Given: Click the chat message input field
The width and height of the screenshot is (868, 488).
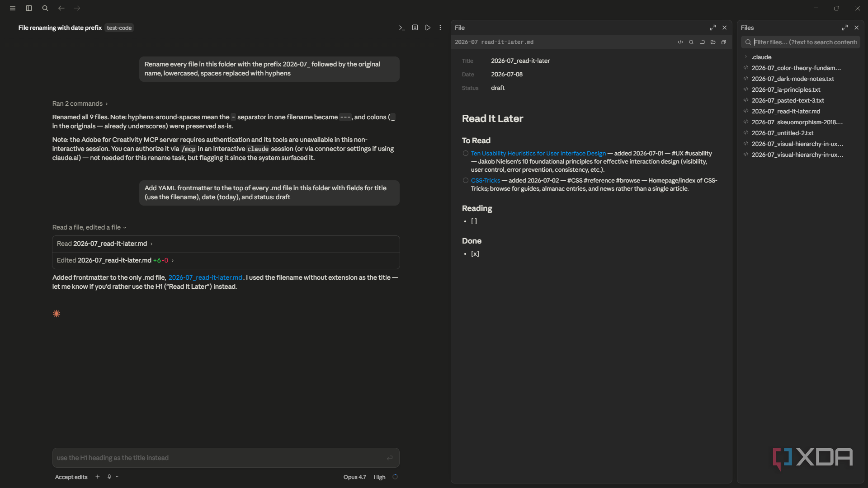Looking at the screenshot, I should pos(226,458).
